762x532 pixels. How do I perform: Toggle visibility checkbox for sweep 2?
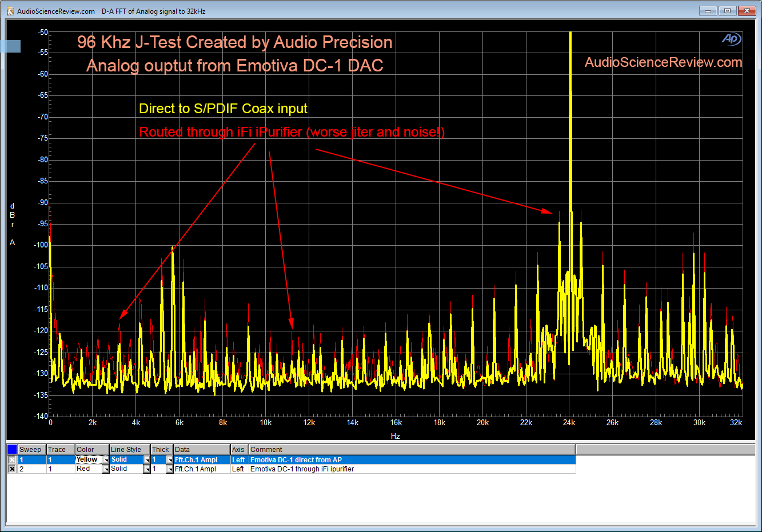coord(12,469)
